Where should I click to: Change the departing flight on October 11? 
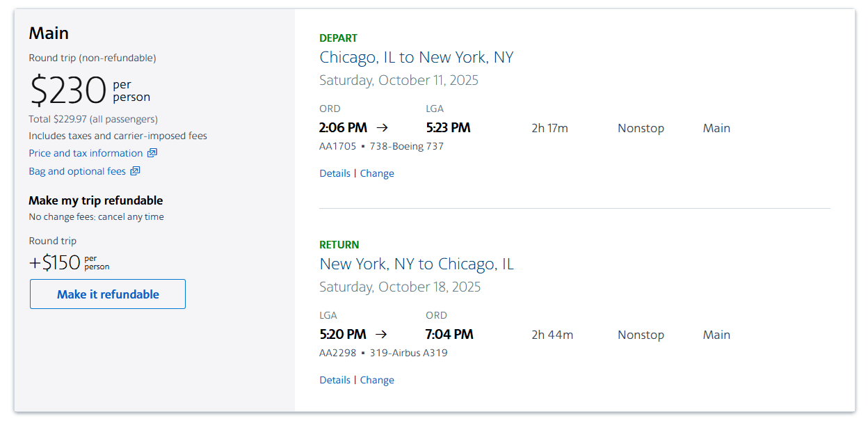[x=377, y=173]
